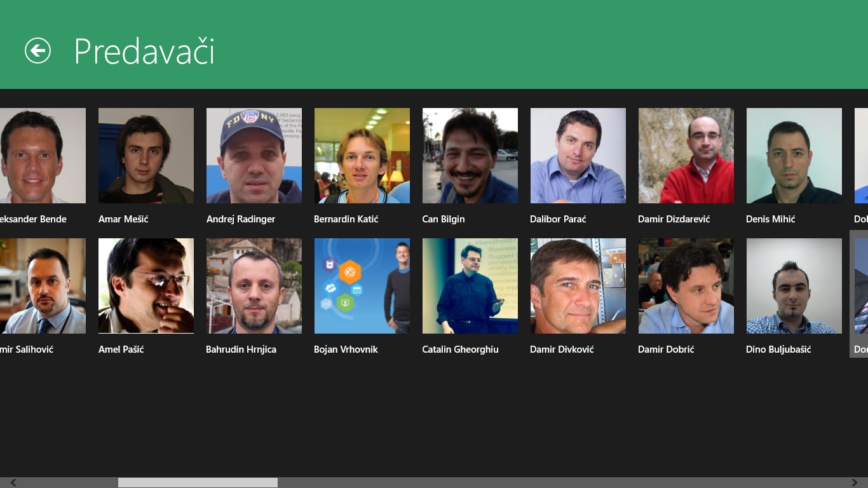Click the Salihović speaker photo
Viewport: 868px width, 488px height.
[43, 286]
